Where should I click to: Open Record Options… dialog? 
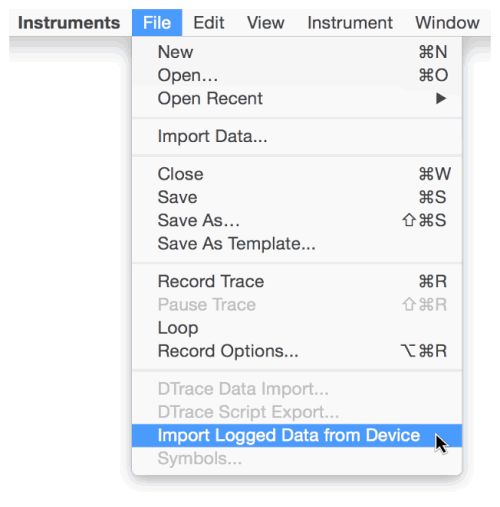297,351
